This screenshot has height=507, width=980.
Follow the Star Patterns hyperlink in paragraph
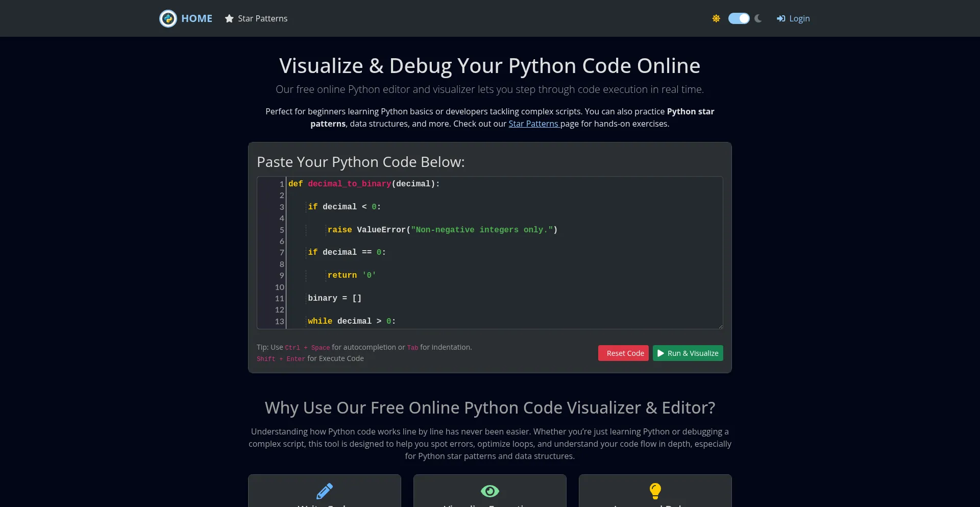click(x=534, y=124)
